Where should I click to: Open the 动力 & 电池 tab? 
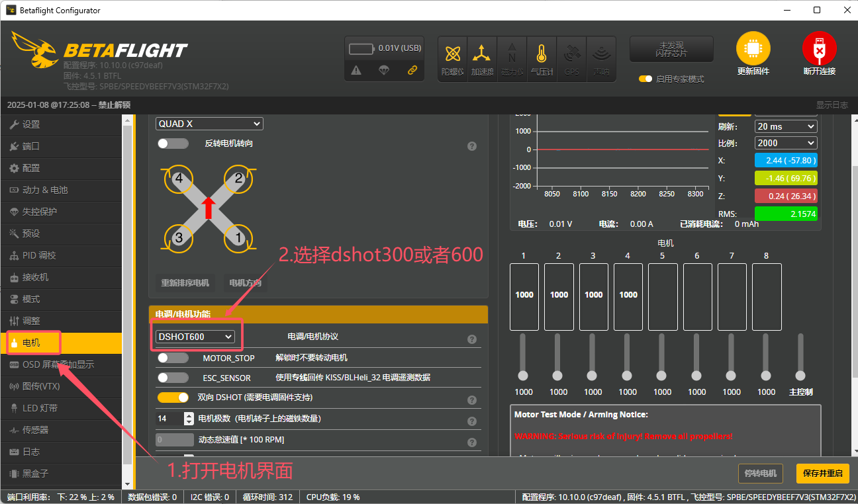tap(61, 190)
